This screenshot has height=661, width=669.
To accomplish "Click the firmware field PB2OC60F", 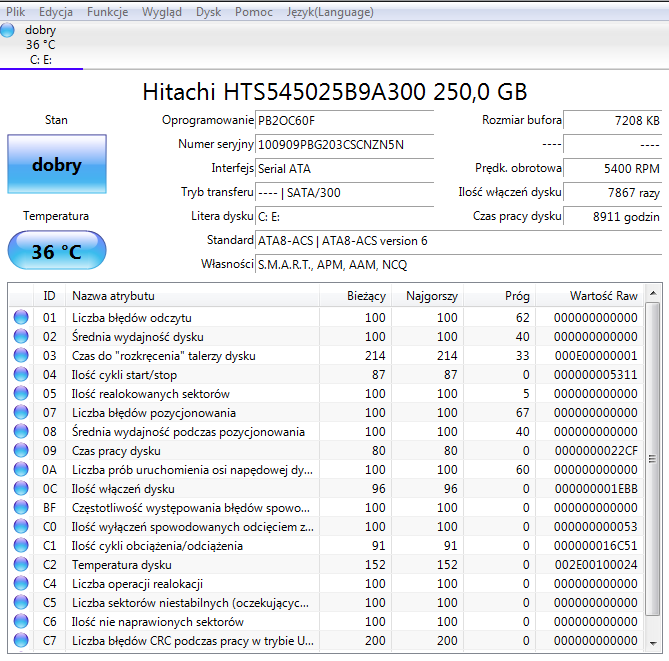I will click(x=344, y=121).
